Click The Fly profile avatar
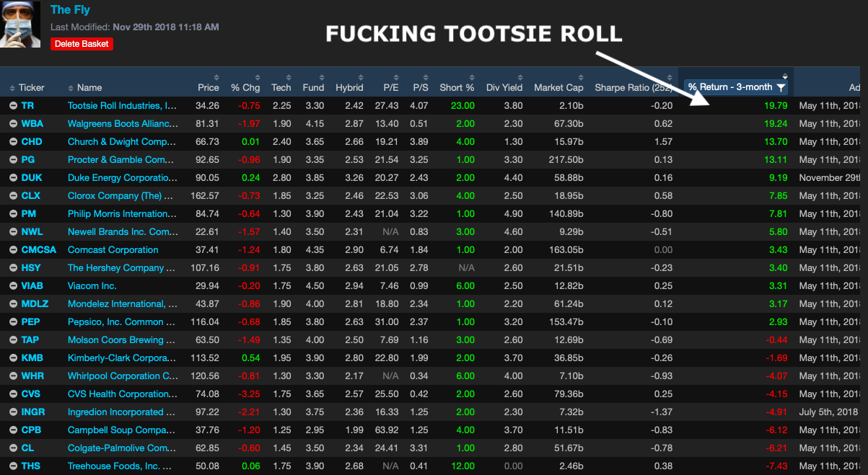 (x=20, y=24)
